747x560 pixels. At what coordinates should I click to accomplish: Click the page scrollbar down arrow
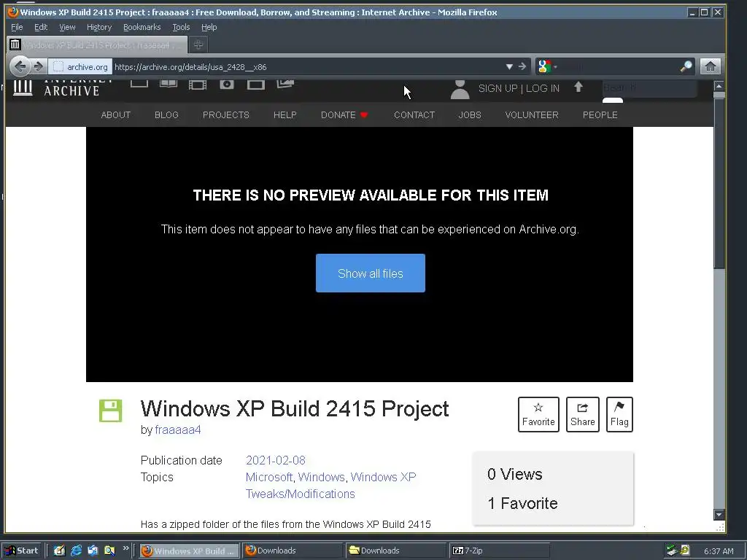point(719,514)
